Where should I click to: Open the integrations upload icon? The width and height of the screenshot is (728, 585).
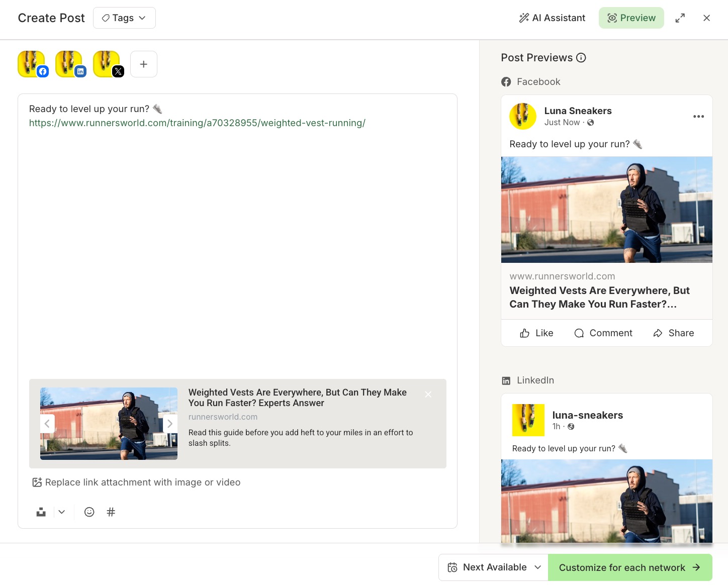[41, 512]
